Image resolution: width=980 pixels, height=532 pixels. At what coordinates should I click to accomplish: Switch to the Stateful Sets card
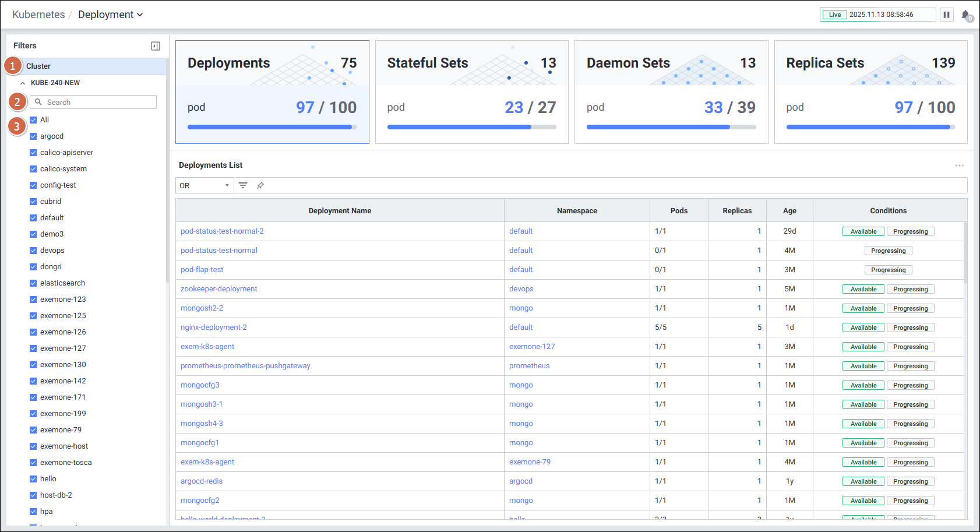click(471, 91)
